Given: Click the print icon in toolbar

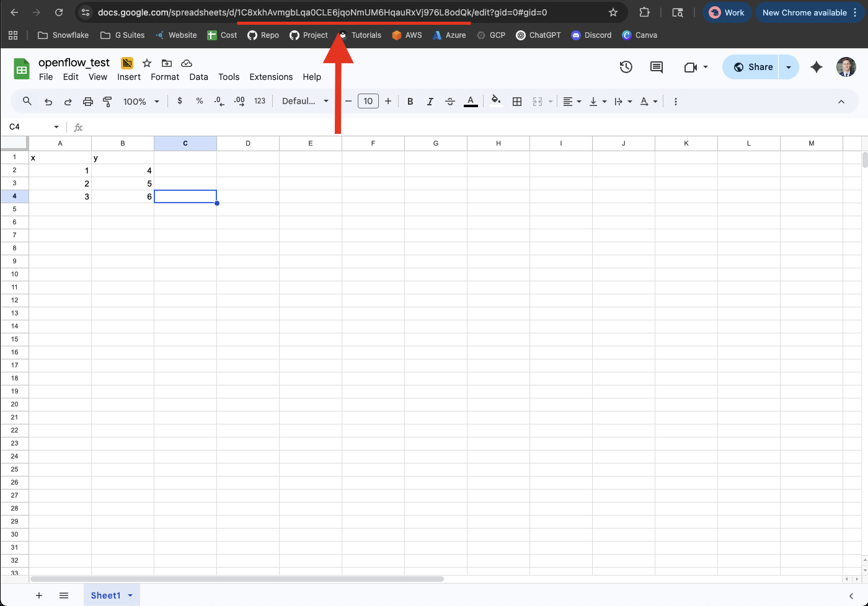Looking at the screenshot, I should [x=88, y=102].
